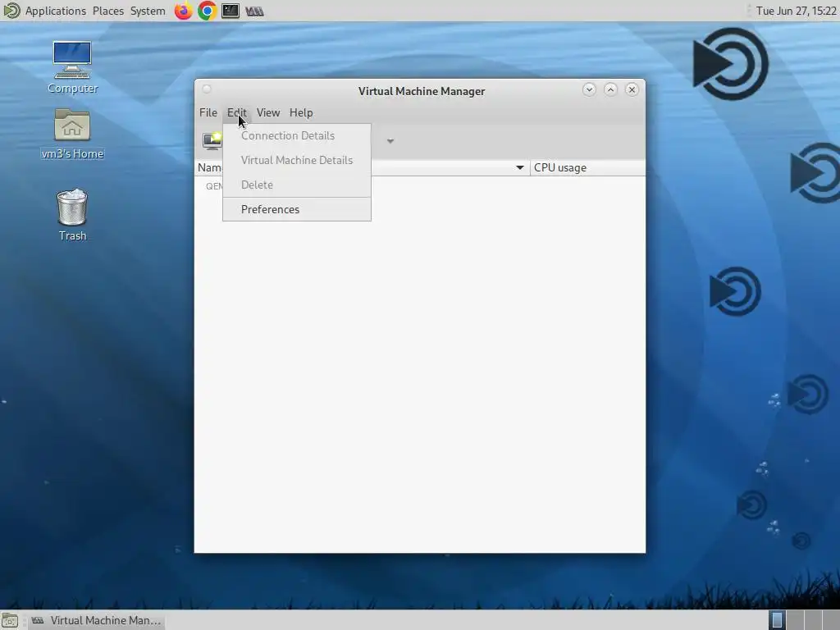Click the distribution logo beside Applications
This screenshot has height=630, width=840.
tap(11, 11)
